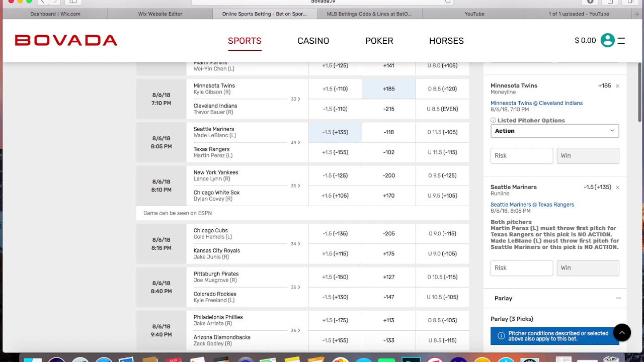Screen dimensions: 644x362
Task: Expand 35 more bets for Pirates game
Action: click(x=295, y=287)
